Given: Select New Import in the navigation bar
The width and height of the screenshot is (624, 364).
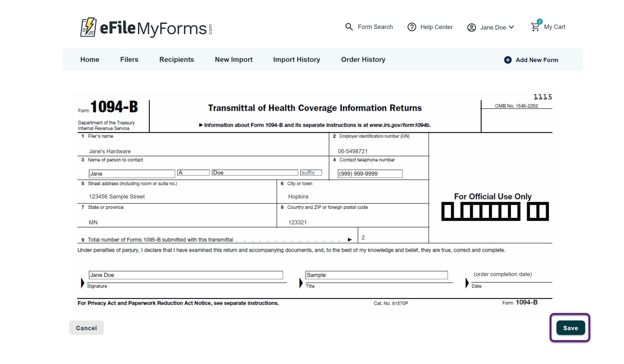Looking at the screenshot, I should (x=233, y=60).
